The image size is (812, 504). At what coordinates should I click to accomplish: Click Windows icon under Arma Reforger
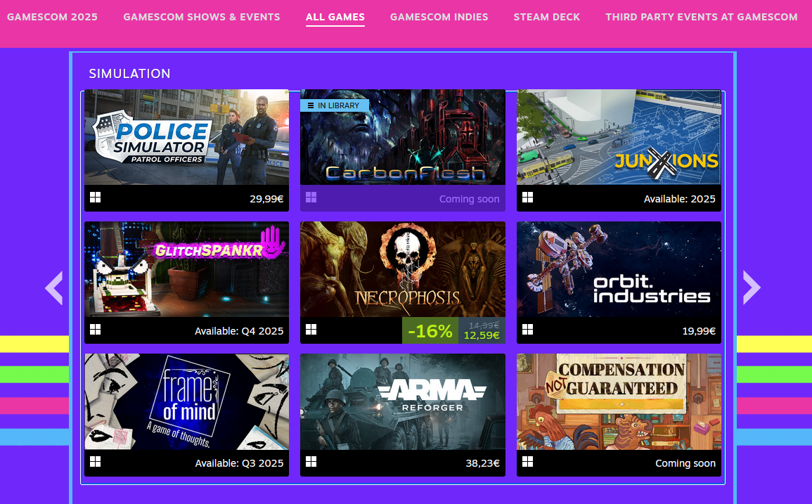(x=311, y=462)
